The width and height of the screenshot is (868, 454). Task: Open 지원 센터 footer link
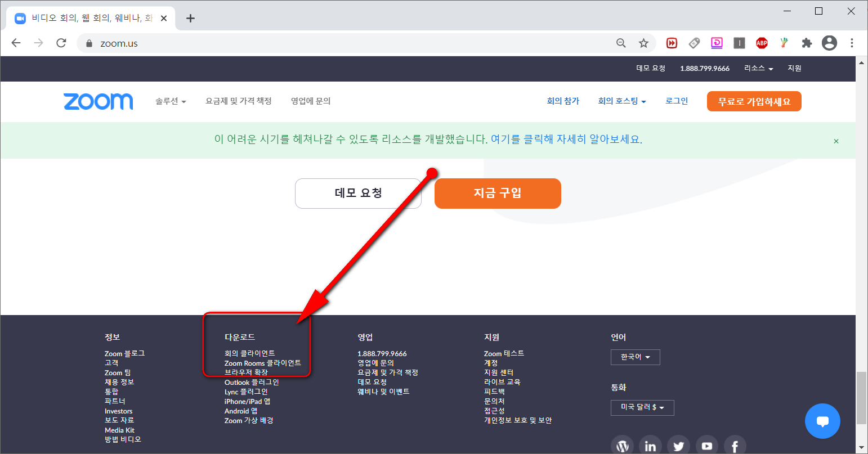(x=499, y=372)
